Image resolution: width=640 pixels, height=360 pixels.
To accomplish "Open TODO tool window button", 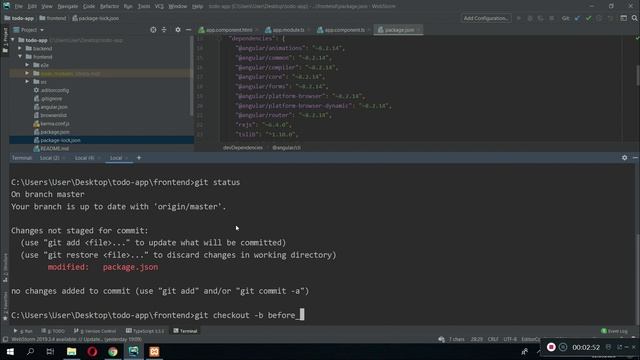I will click(53, 331).
